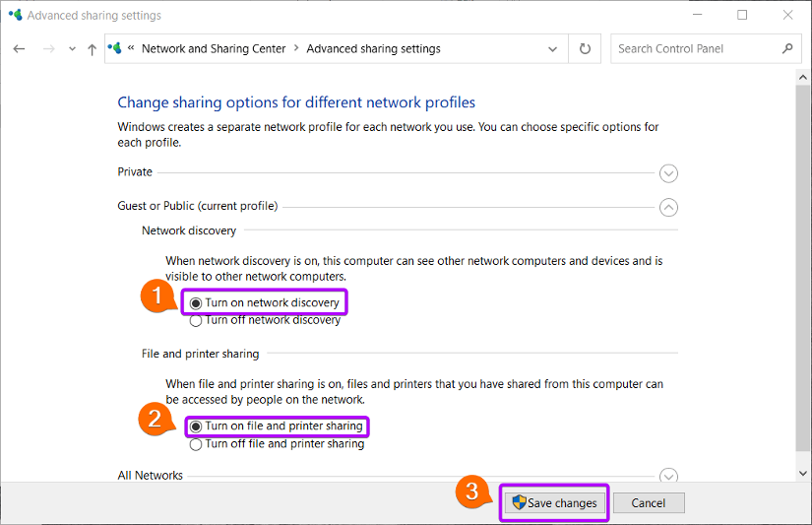Click the search magnifier icon
812x525 pixels.
pyautogui.click(x=787, y=48)
